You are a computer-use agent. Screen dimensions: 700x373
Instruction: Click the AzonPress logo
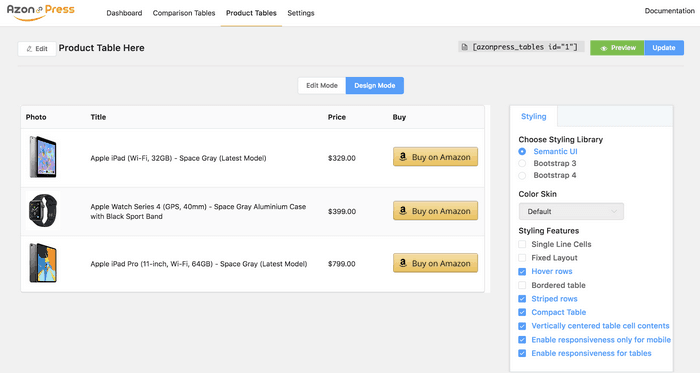41,12
